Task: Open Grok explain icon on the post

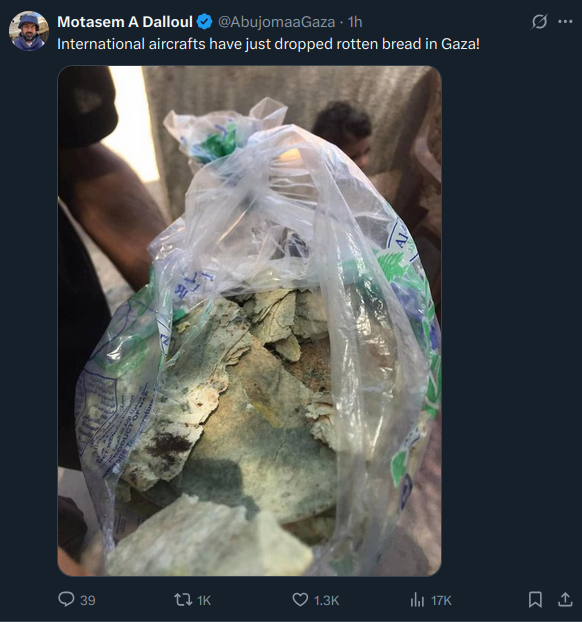Action: pos(539,21)
